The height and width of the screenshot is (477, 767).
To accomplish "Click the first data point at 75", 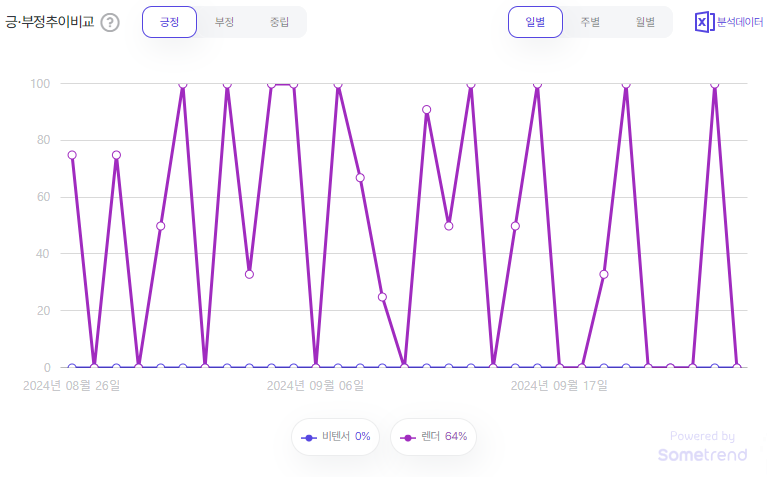I will tap(72, 155).
